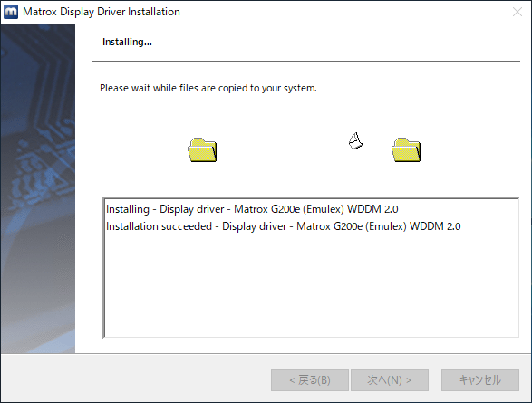Click the right destination folder icon
532x403 pixels.
406,149
